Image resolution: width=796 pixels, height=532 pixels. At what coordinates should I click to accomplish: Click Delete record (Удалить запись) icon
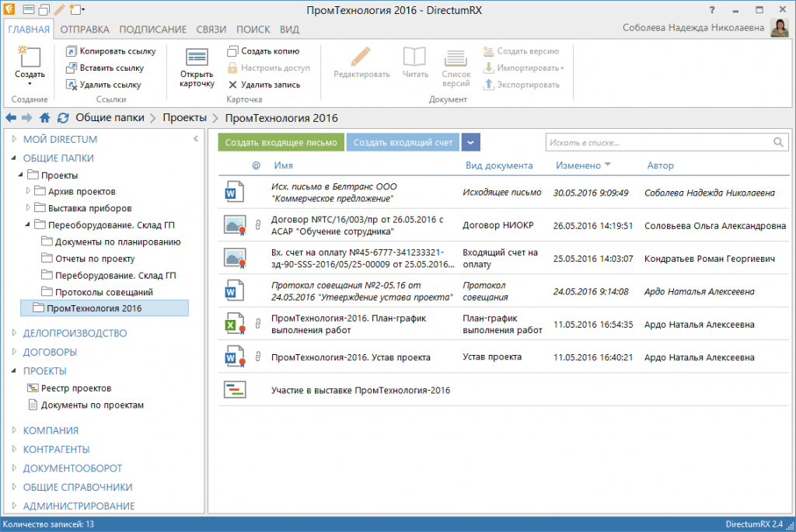click(232, 85)
